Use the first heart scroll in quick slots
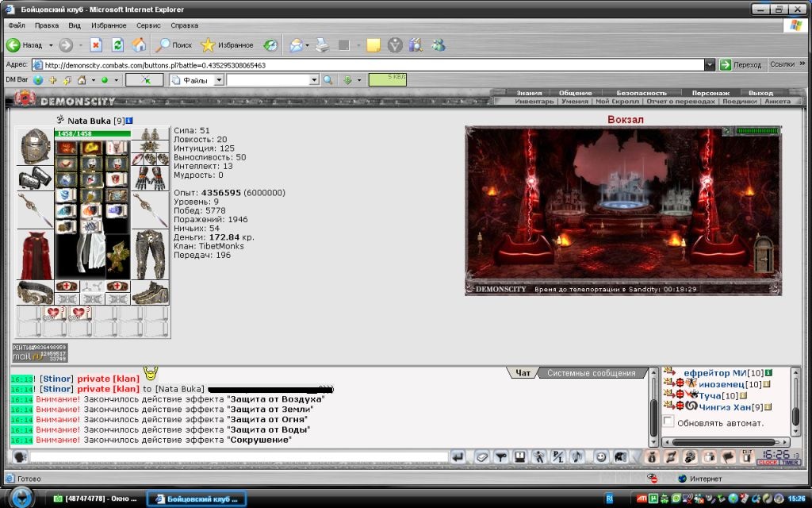 coord(53,314)
